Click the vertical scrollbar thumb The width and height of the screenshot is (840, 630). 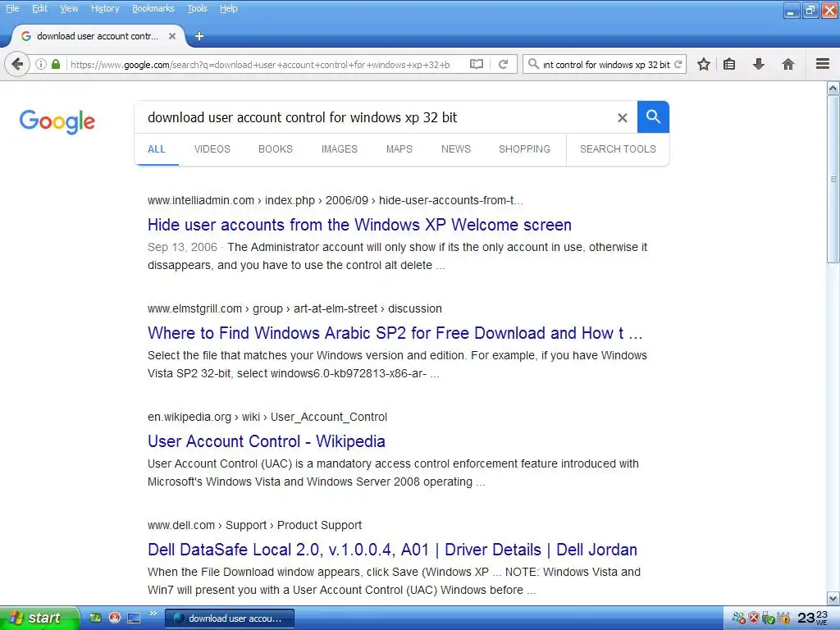pos(833,179)
